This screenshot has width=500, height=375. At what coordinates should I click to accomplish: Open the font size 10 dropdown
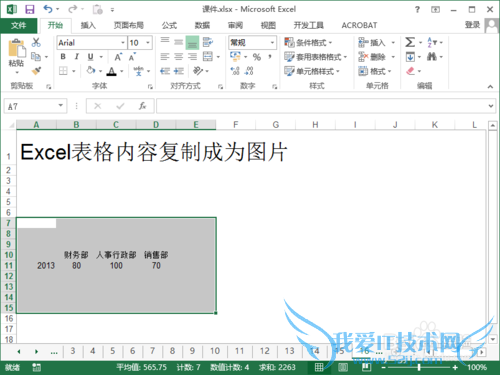coord(148,43)
